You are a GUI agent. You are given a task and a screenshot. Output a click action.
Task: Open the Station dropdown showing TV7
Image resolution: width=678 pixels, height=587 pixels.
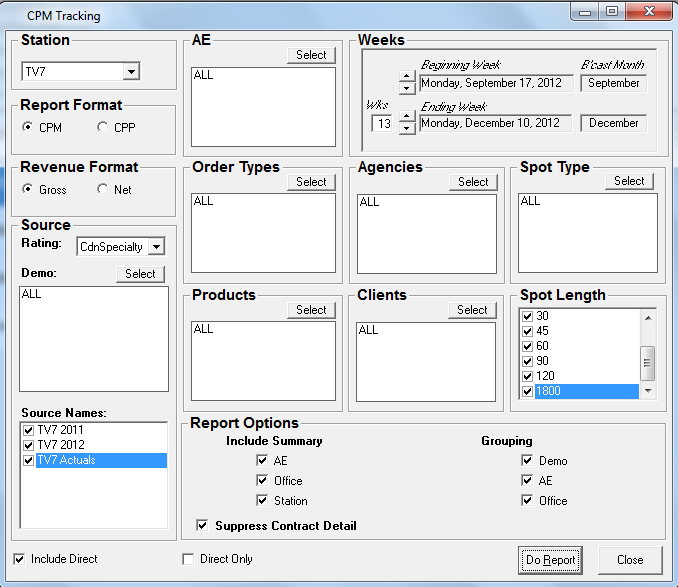(x=131, y=72)
